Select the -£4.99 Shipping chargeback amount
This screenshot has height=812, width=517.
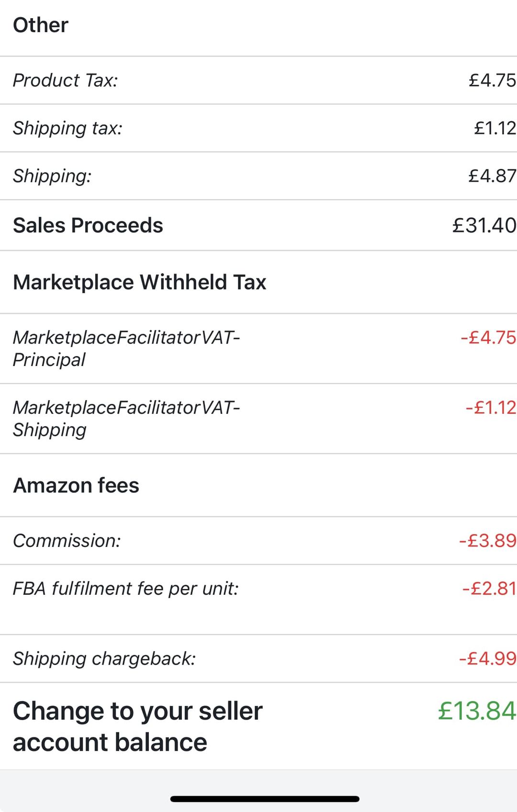487,658
